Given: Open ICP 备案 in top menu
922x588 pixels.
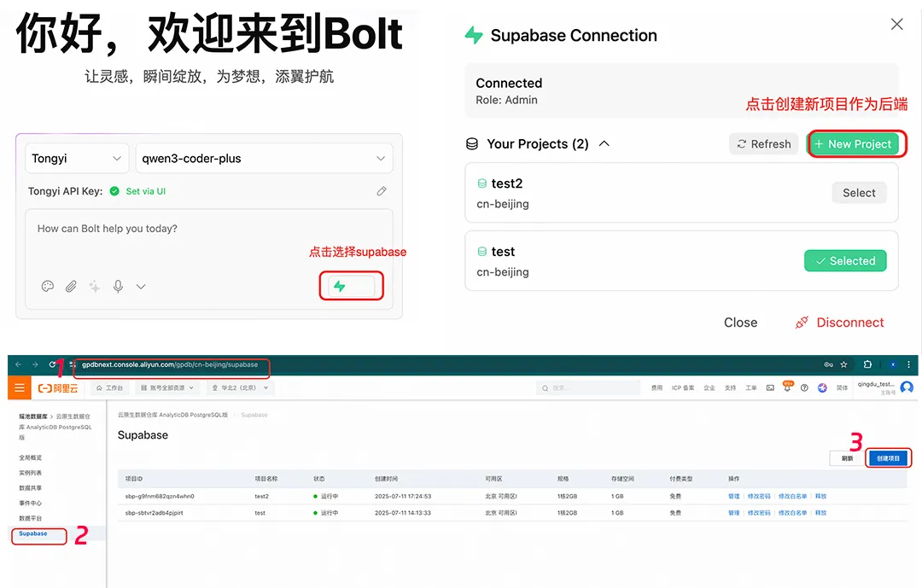Looking at the screenshot, I should [683, 388].
